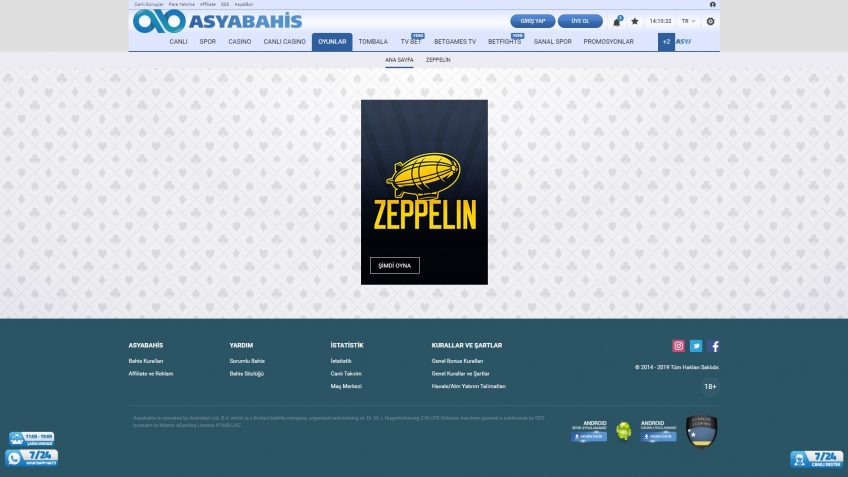Open Sorumlu Bahis footer link
This screenshot has height=477, width=848.
(x=247, y=361)
